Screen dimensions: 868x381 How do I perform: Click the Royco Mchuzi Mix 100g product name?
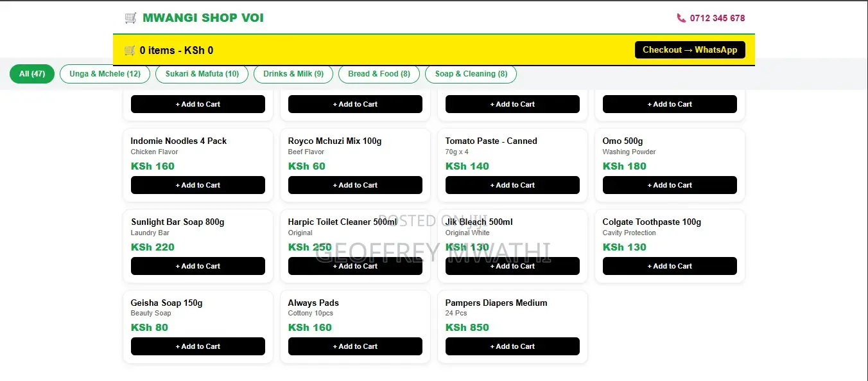pos(334,141)
